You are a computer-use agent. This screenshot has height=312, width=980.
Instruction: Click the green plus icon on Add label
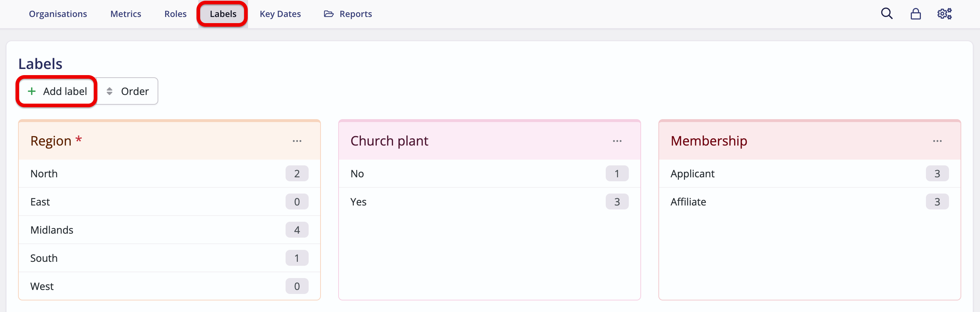coord(32,91)
